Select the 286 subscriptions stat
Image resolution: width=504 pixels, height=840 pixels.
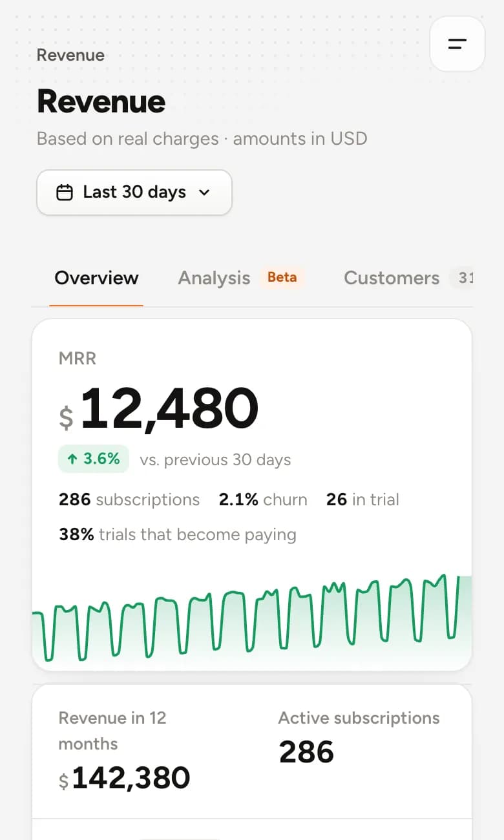click(x=129, y=499)
